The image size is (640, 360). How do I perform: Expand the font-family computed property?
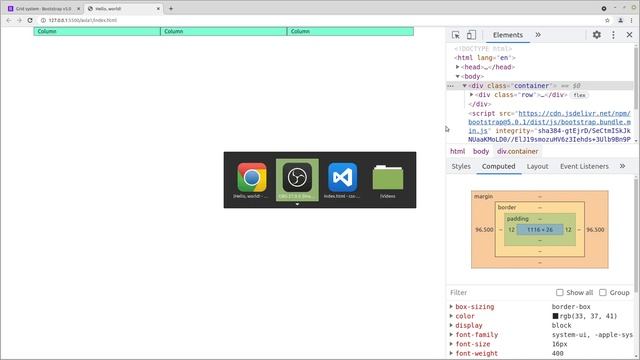[451, 335]
